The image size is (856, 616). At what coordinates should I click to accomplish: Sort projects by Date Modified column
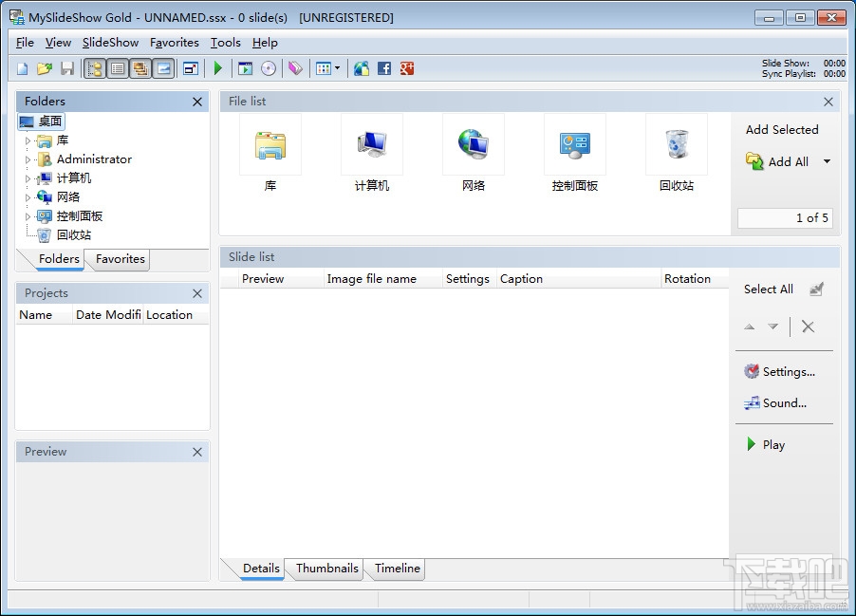pyautogui.click(x=108, y=315)
